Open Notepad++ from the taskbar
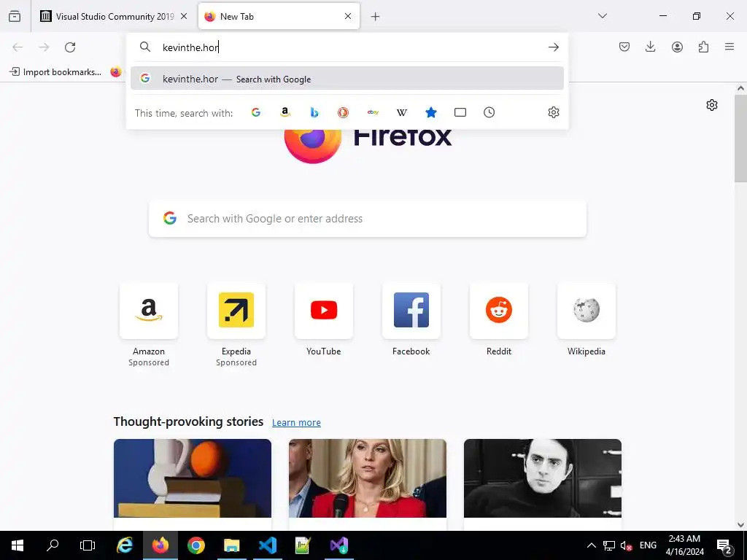The height and width of the screenshot is (560, 747). pyautogui.click(x=303, y=545)
